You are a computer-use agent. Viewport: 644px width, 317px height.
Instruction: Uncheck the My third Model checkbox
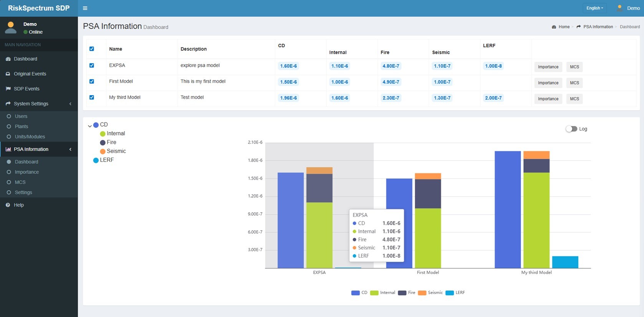tap(92, 97)
